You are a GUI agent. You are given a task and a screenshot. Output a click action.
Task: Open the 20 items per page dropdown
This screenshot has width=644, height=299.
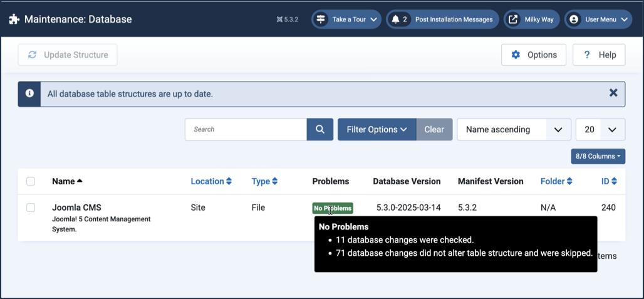coord(601,129)
